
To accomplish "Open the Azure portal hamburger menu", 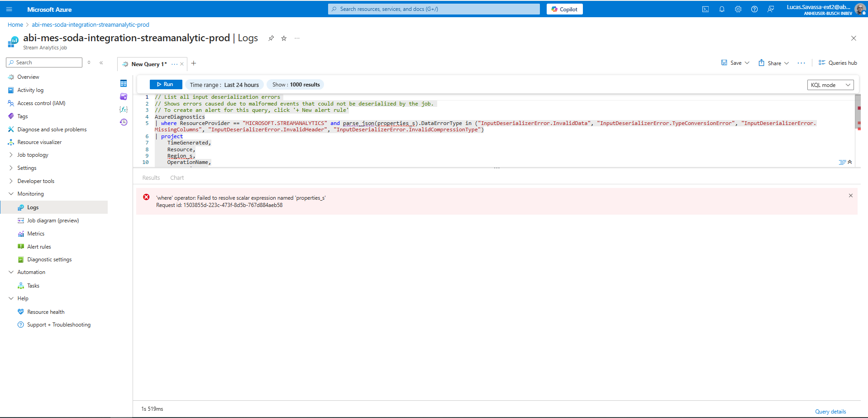I will 9,9.
